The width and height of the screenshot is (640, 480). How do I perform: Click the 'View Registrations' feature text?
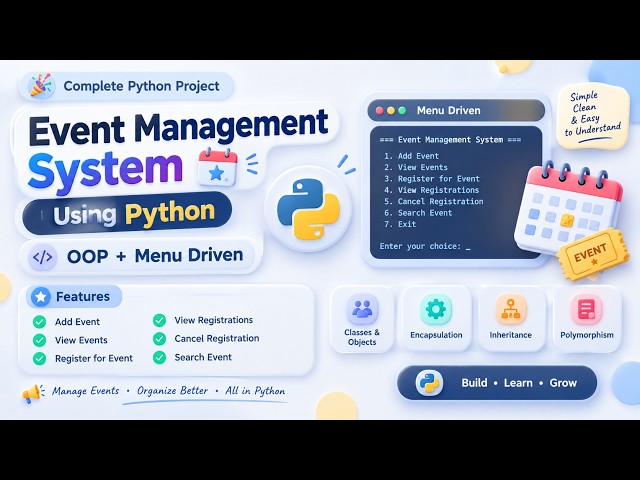point(214,320)
